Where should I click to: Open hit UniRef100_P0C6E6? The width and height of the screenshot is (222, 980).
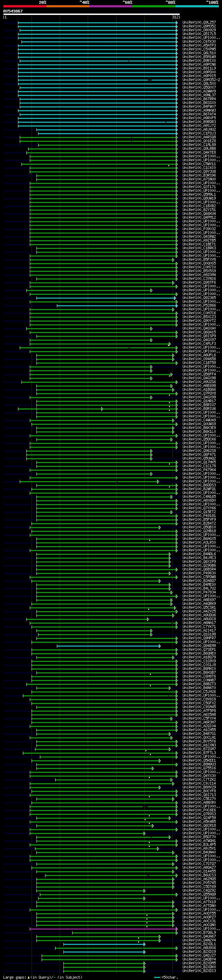tap(199, 810)
